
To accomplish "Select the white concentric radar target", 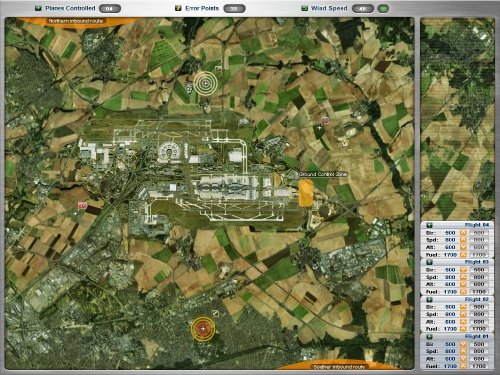I will pos(206,83).
